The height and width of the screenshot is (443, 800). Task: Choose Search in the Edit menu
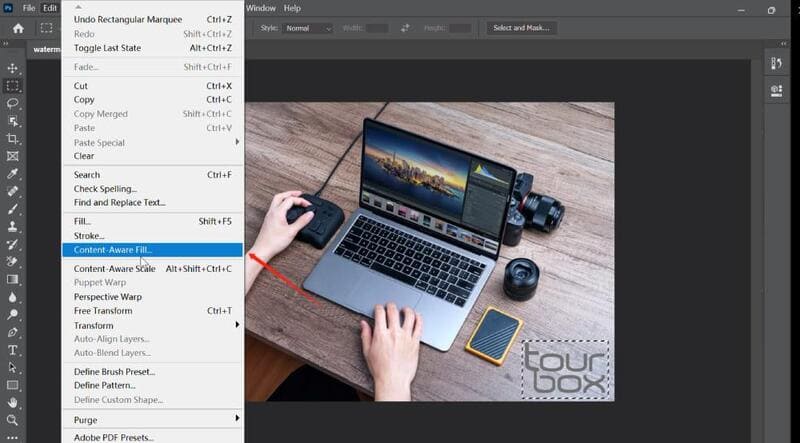(x=153, y=175)
